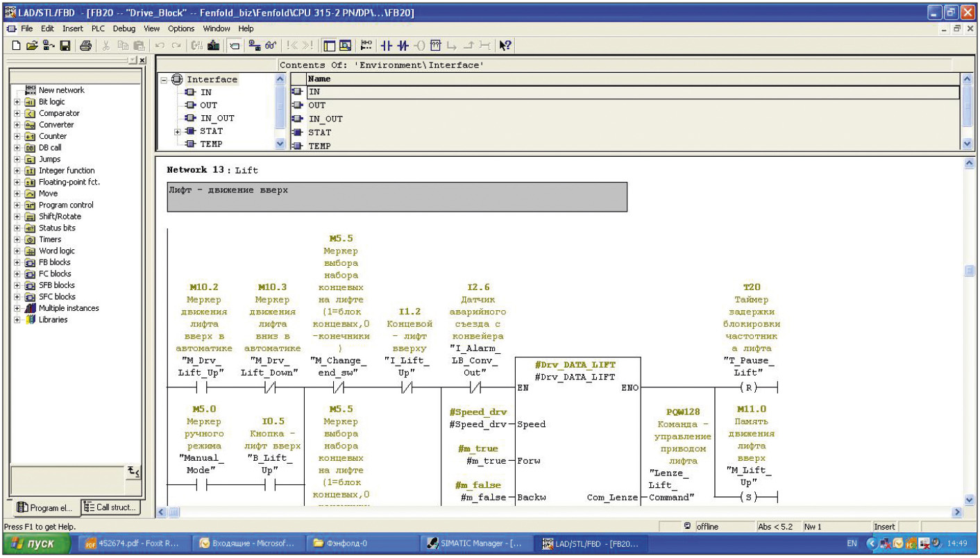Click the Cut scissors toolbar icon
980x558 pixels.
pos(107,46)
